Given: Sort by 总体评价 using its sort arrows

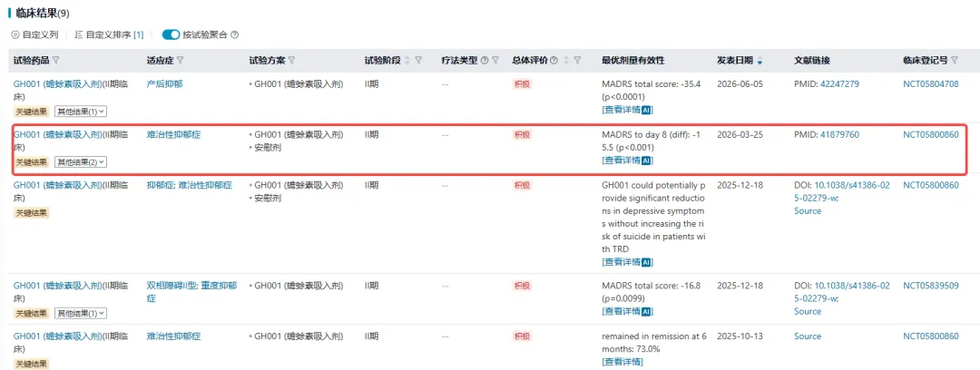Looking at the screenshot, I should pyautogui.click(x=566, y=61).
